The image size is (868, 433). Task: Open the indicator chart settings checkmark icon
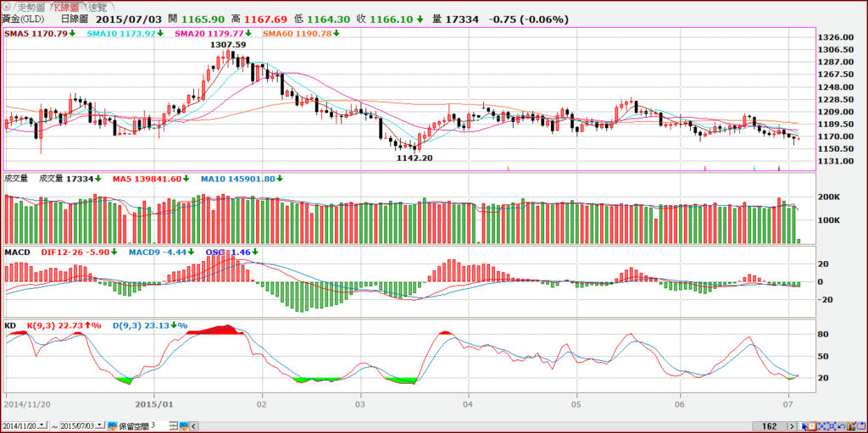pos(851,426)
